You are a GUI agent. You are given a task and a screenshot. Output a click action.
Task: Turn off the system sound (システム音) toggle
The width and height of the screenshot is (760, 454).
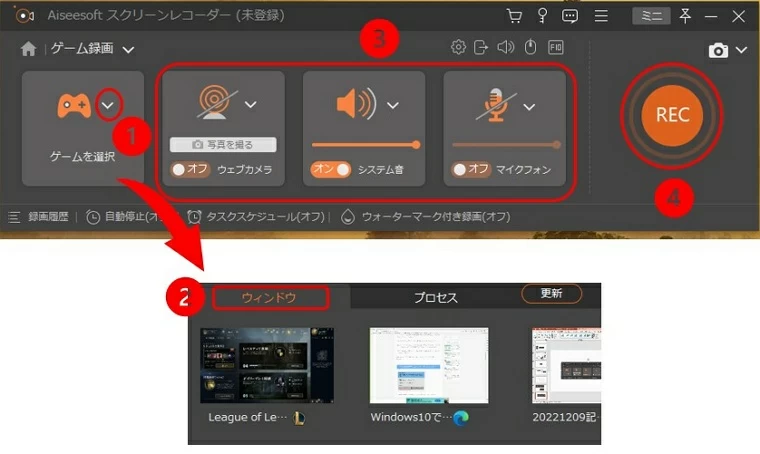331,169
